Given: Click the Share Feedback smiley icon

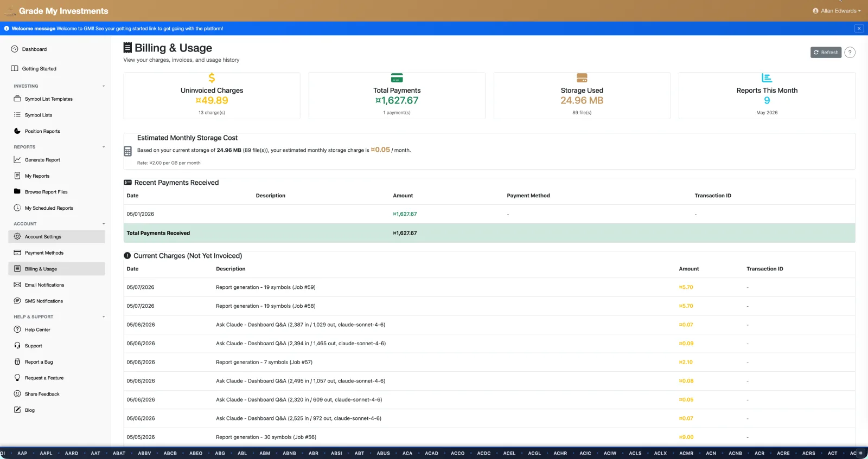Looking at the screenshot, I should (x=17, y=394).
